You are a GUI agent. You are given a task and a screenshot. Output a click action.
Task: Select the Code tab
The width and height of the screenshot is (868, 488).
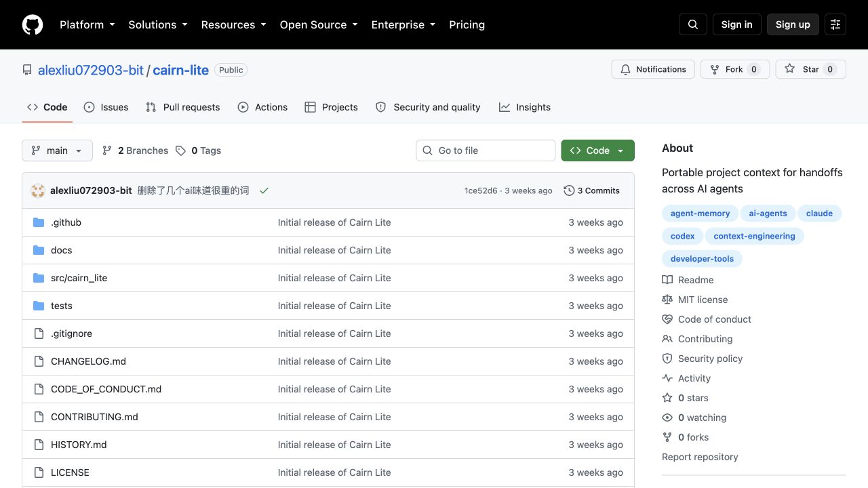[47, 107]
